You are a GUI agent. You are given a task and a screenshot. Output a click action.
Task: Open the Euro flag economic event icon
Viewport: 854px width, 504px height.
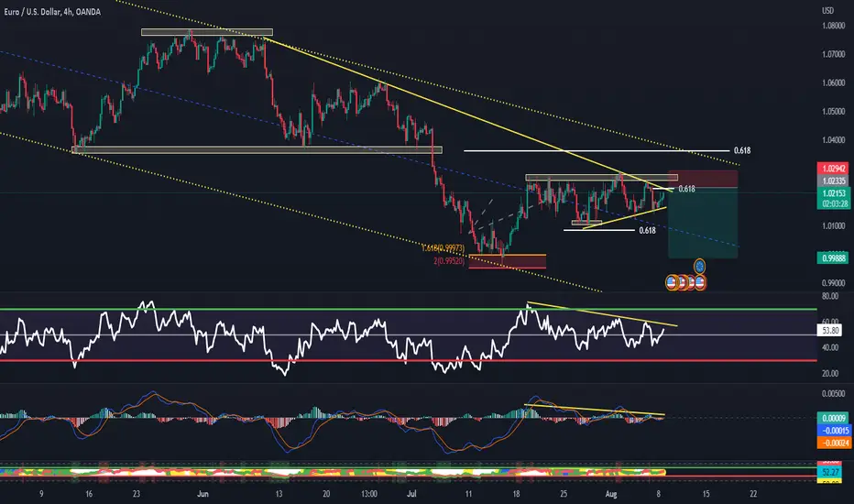pos(700,267)
